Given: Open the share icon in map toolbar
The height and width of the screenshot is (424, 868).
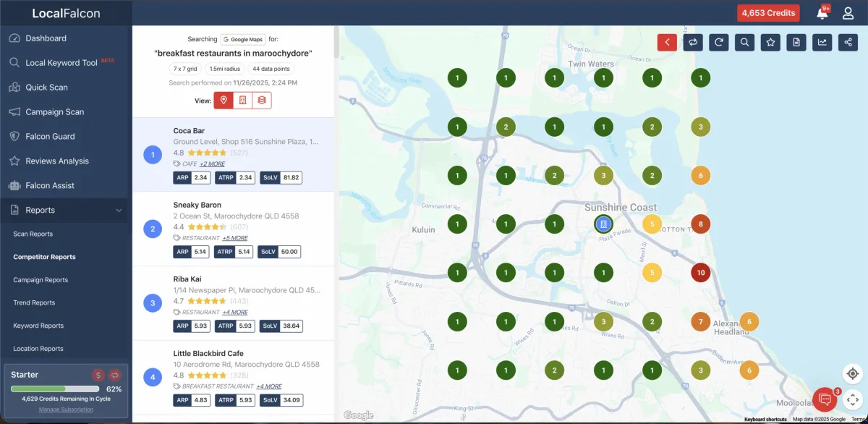Looking at the screenshot, I should click(848, 42).
